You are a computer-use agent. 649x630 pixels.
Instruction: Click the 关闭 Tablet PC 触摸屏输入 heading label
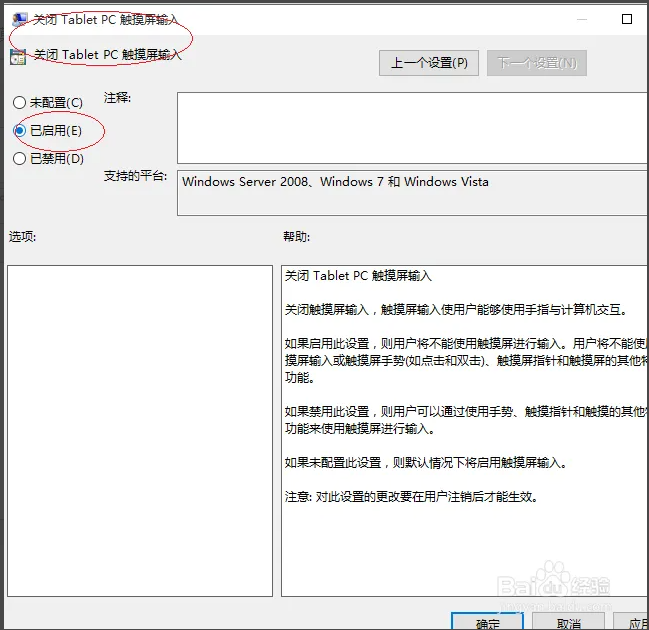[108, 55]
